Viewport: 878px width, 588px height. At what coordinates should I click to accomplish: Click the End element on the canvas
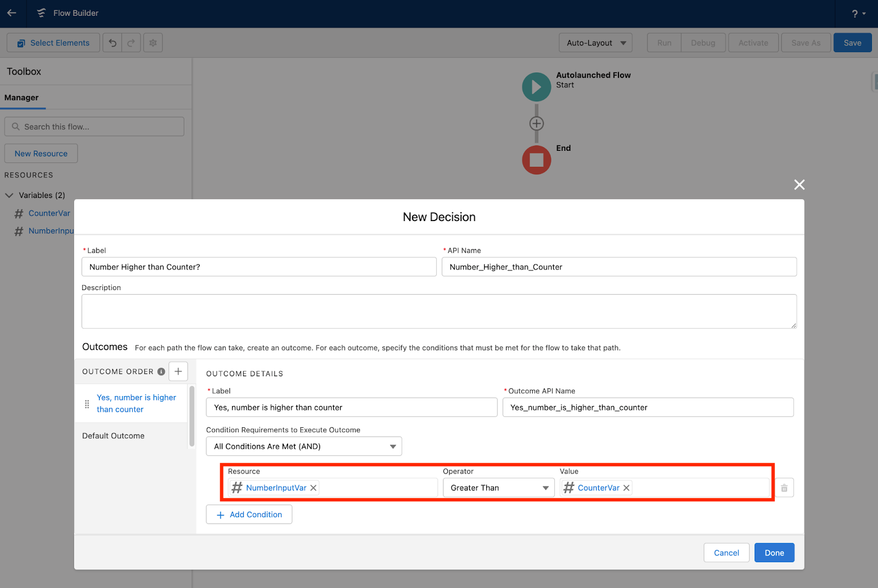click(x=536, y=160)
